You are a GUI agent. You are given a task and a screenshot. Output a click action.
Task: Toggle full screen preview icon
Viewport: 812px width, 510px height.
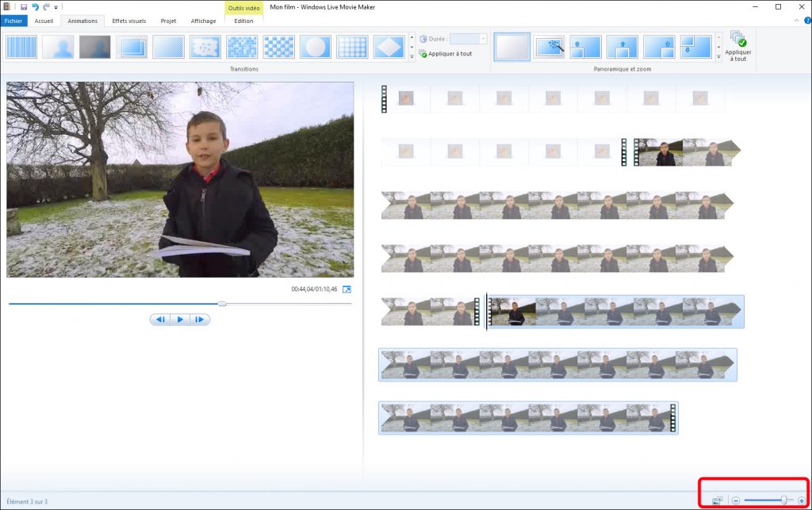click(x=347, y=289)
